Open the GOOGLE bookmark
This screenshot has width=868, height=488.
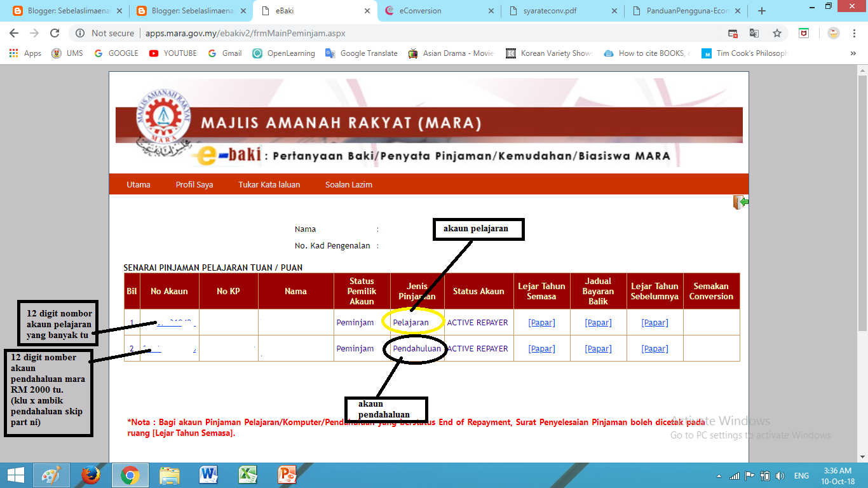coord(116,53)
